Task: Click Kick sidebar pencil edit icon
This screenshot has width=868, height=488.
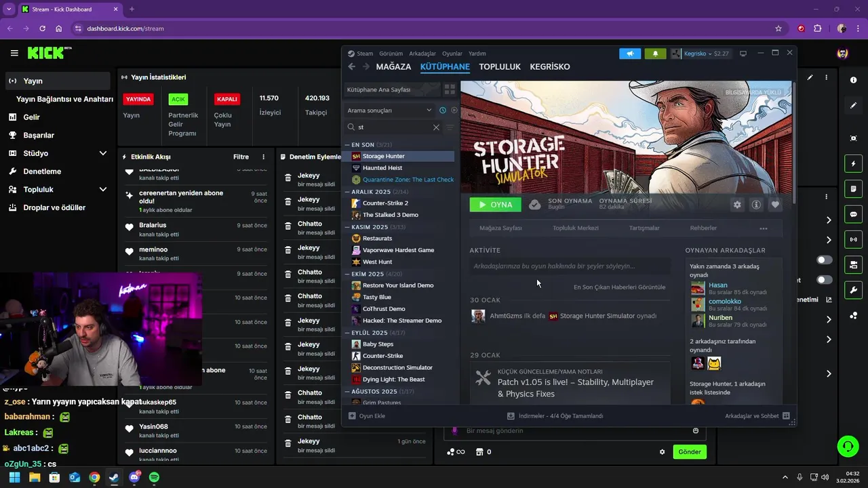Action: (x=853, y=106)
